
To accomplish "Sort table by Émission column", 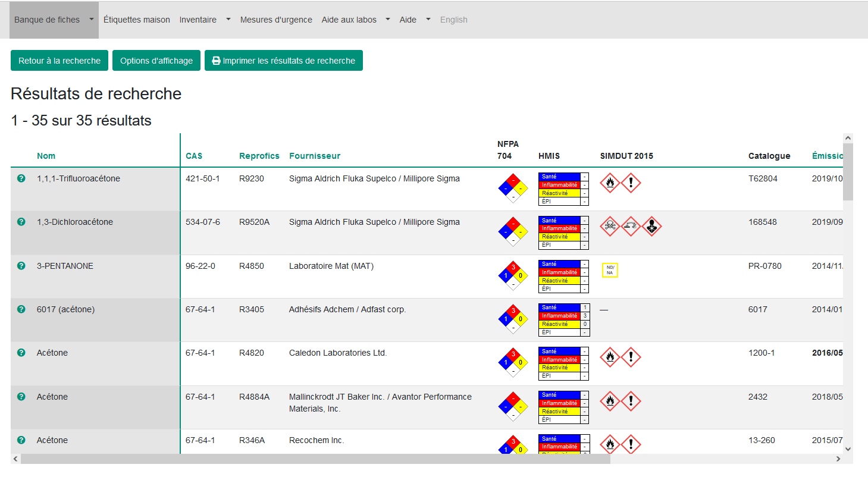I will (x=828, y=156).
